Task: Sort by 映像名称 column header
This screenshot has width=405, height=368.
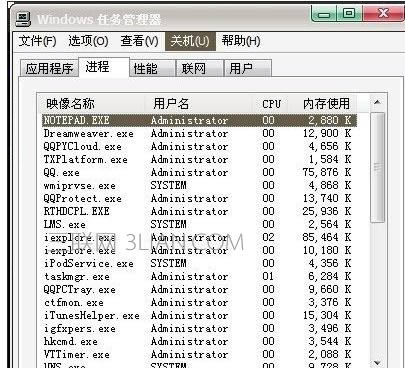Action: pyautogui.click(x=91, y=104)
